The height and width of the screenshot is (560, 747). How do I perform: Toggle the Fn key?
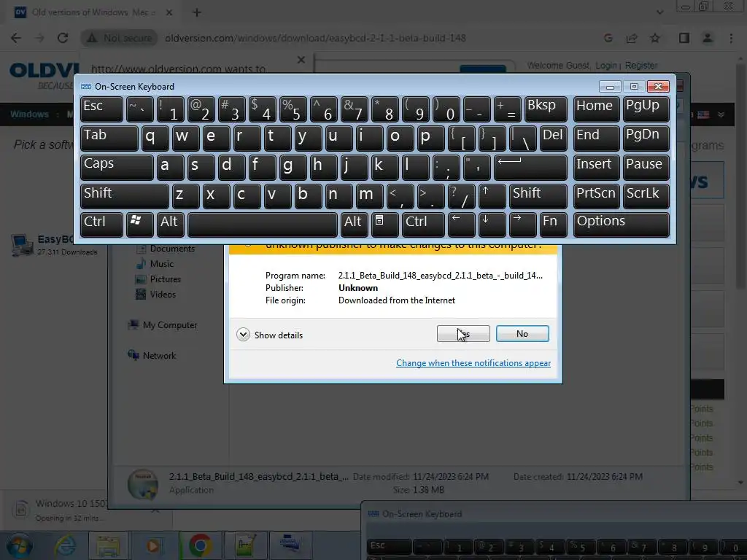point(553,225)
